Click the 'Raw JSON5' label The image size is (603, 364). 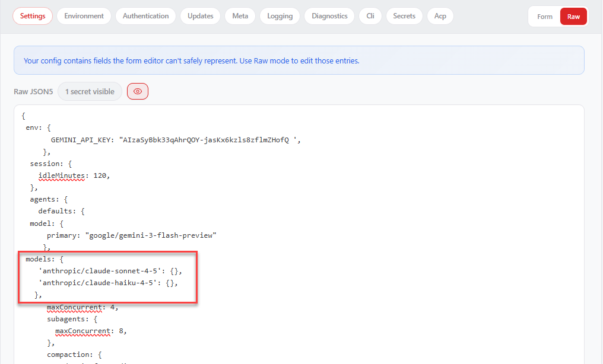(x=33, y=91)
